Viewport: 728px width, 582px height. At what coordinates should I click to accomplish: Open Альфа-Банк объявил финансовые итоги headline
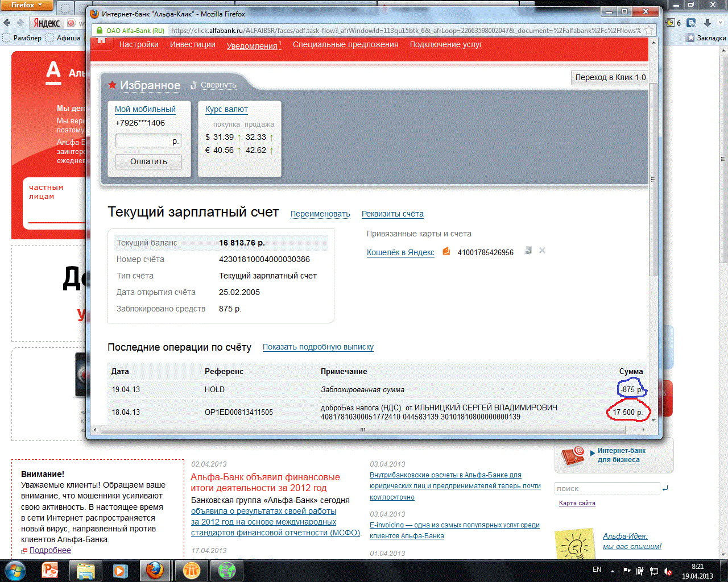265,483
